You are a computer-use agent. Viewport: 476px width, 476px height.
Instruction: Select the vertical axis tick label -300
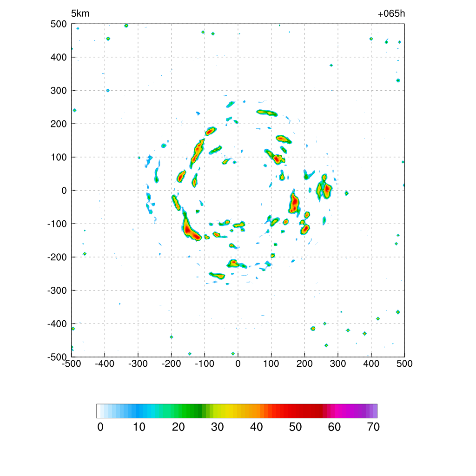(57, 291)
